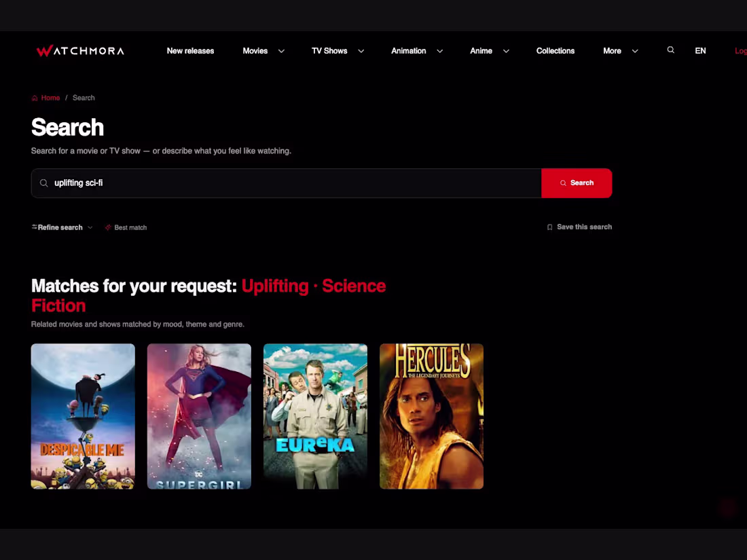Click the Refine search sliders icon

pos(35,227)
